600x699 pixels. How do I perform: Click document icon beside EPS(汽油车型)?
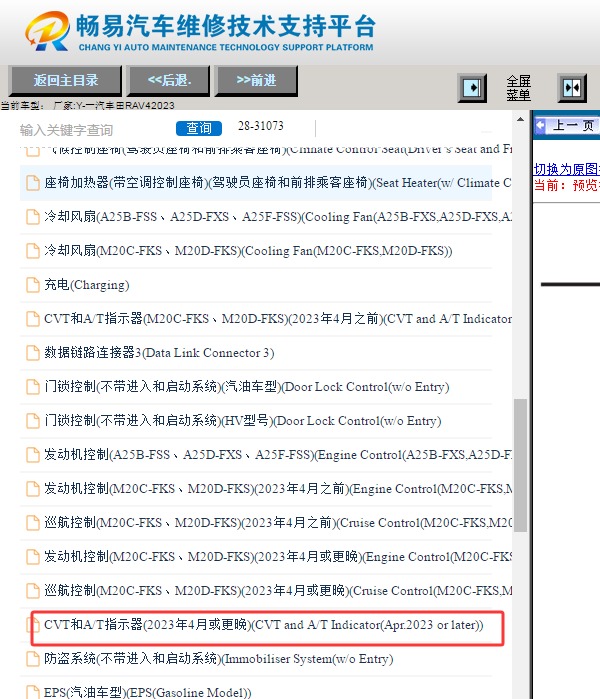pyautogui.click(x=33, y=692)
